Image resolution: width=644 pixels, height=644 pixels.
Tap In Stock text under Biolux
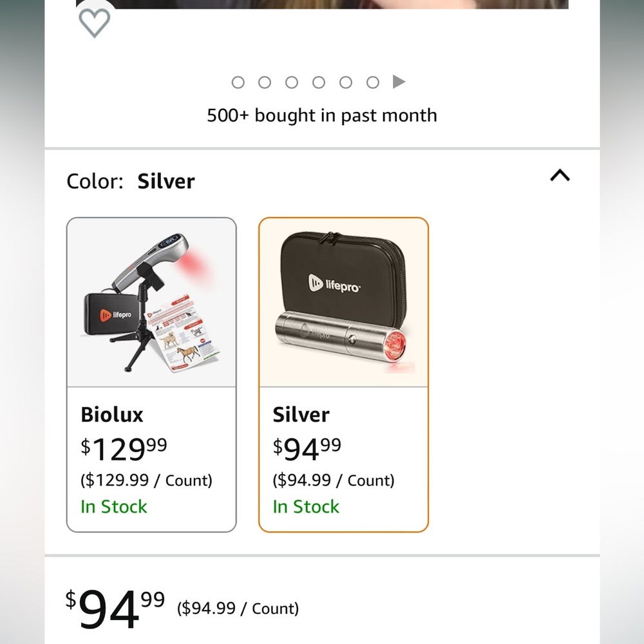click(114, 506)
